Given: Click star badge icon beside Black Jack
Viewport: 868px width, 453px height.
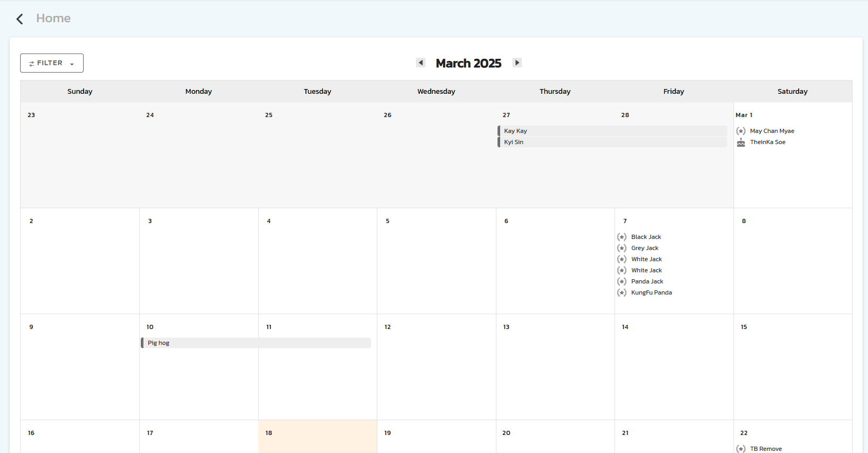Looking at the screenshot, I should pyautogui.click(x=622, y=237).
